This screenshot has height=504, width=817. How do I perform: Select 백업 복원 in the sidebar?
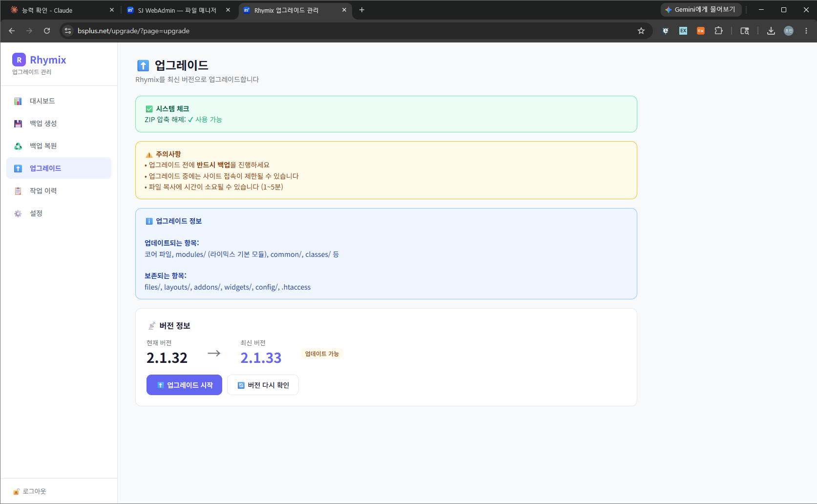coord(59,146)
